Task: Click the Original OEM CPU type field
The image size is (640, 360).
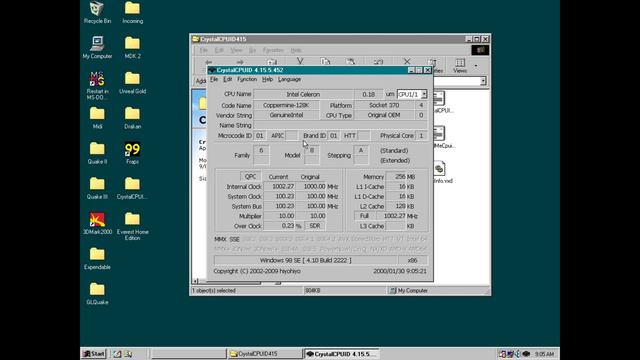Action: point(384,115)
